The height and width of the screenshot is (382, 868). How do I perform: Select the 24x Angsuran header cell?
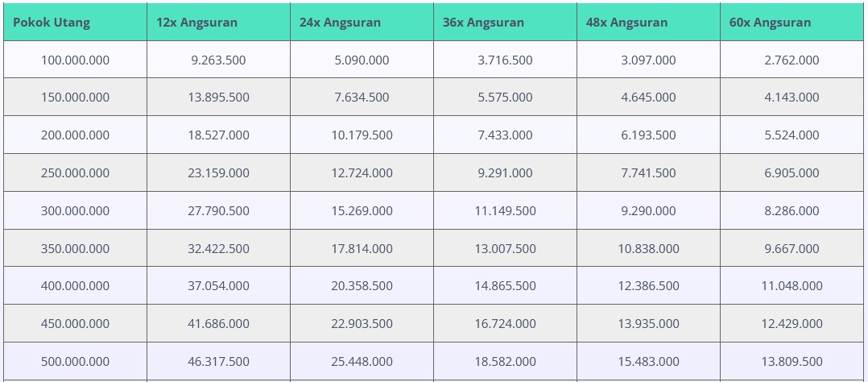tap(340, 23)
